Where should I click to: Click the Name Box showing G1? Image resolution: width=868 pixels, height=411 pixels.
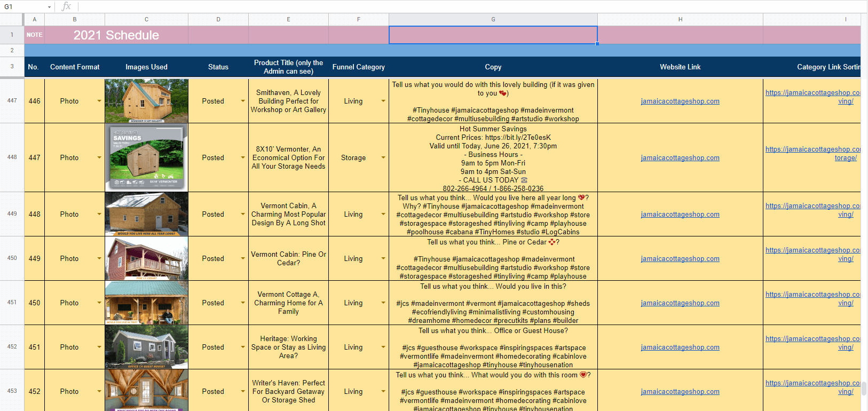24,7
